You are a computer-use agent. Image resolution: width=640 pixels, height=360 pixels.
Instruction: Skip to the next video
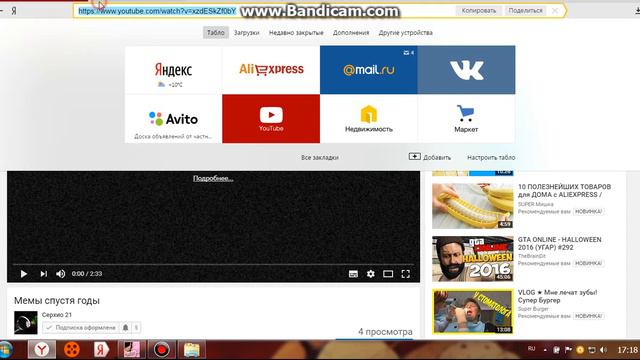(43, 274)
